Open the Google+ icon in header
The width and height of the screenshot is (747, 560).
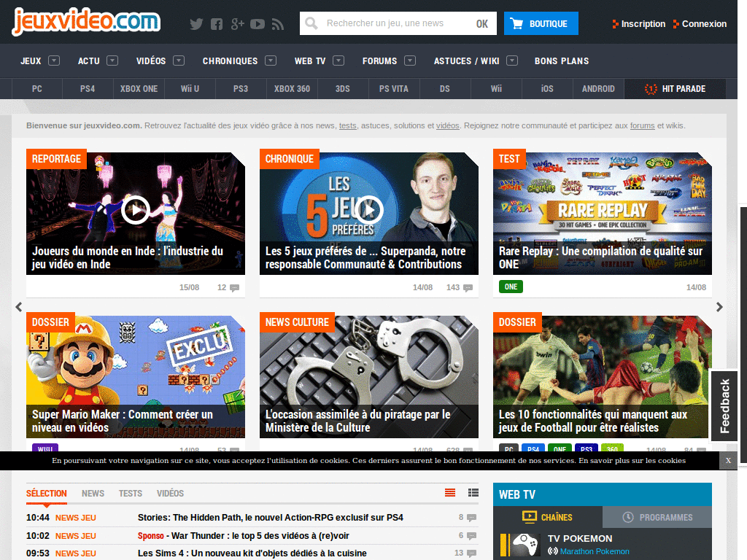(237, 24)
